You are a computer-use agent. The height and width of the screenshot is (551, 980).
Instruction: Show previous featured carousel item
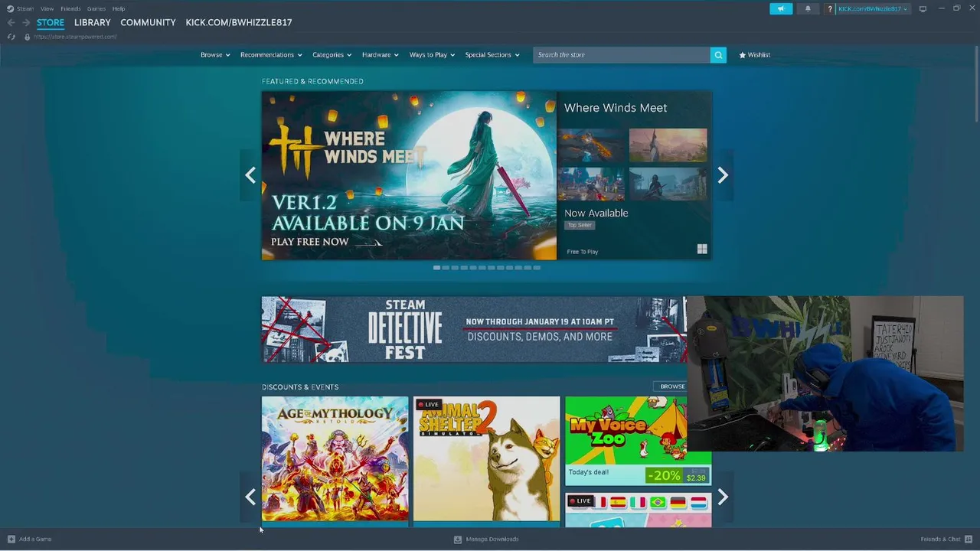[x=250, y=175]
